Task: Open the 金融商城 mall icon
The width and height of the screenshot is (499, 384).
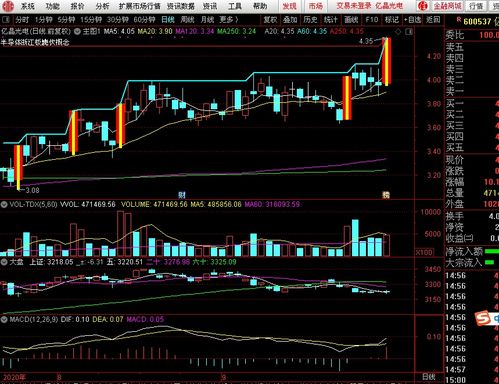Action: coord(423,6)
